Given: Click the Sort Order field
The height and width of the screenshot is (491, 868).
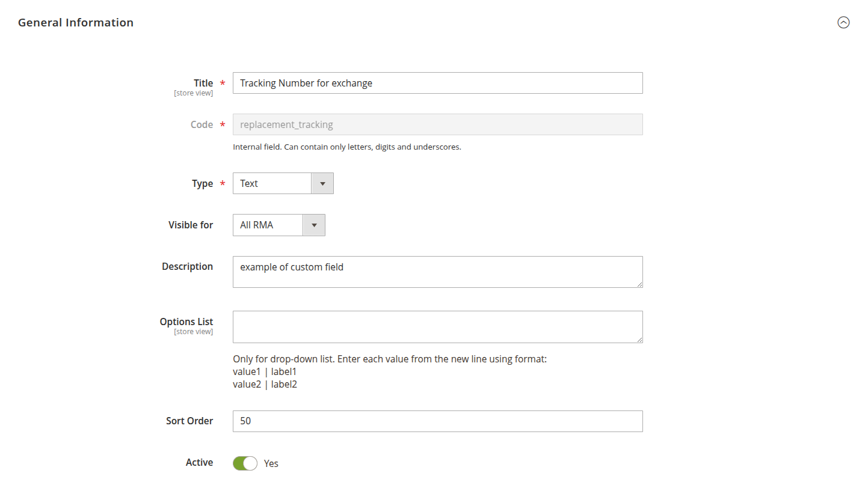Looking at the screenshot, I should tap(437, 421).
